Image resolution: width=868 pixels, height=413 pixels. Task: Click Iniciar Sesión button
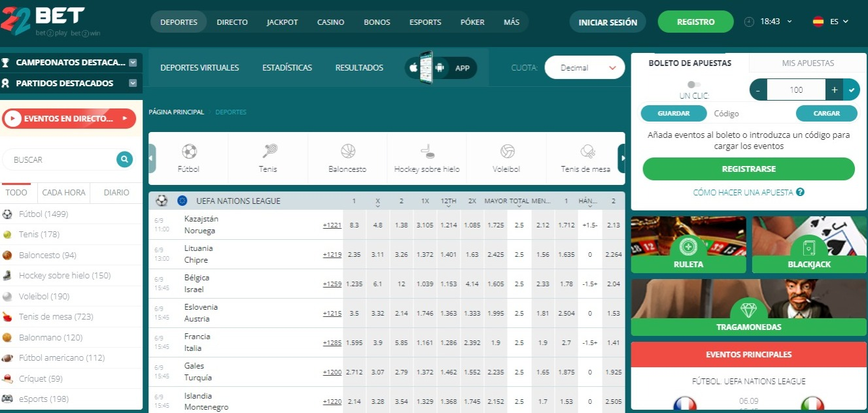tap(608, 22)
